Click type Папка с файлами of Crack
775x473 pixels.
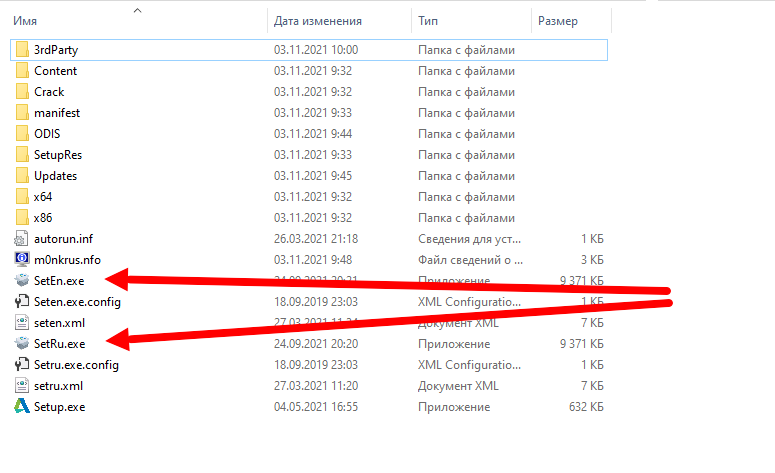pos(467,92)
